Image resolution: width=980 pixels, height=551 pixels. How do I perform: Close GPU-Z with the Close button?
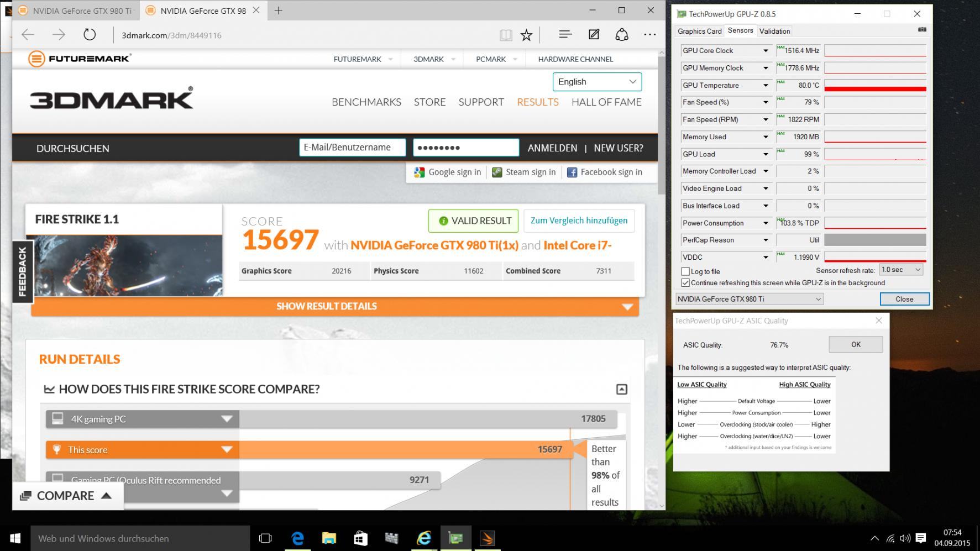904,299
